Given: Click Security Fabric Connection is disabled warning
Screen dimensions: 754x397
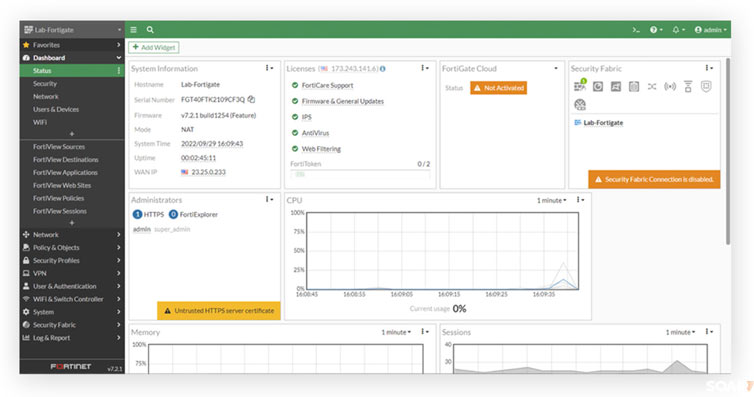Looking at the screenshot, I should tap(654, 179).
